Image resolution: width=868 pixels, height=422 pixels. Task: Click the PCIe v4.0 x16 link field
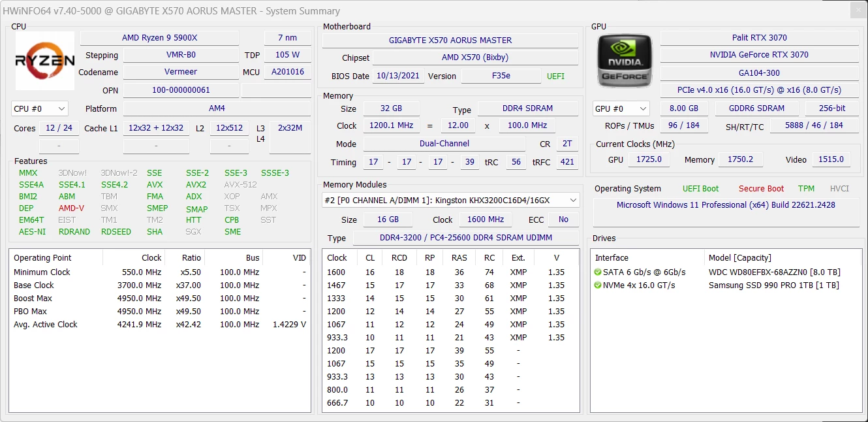[759, 90]
